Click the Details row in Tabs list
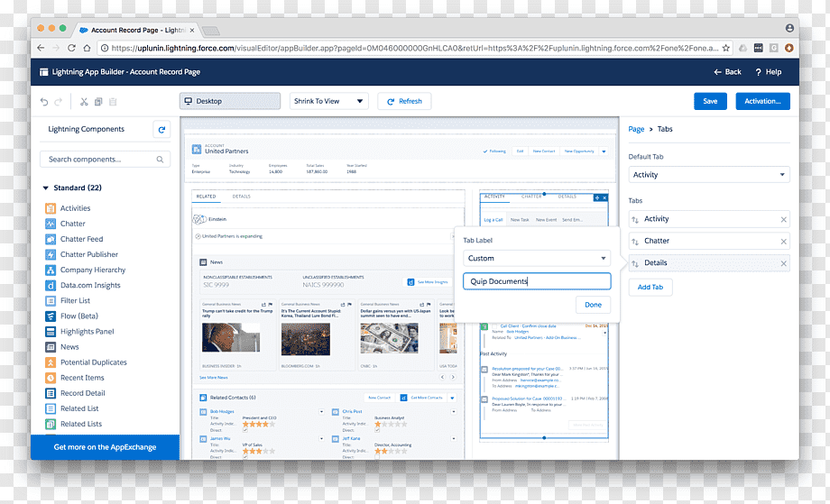830x504 pixels. (x=709, y=263)
